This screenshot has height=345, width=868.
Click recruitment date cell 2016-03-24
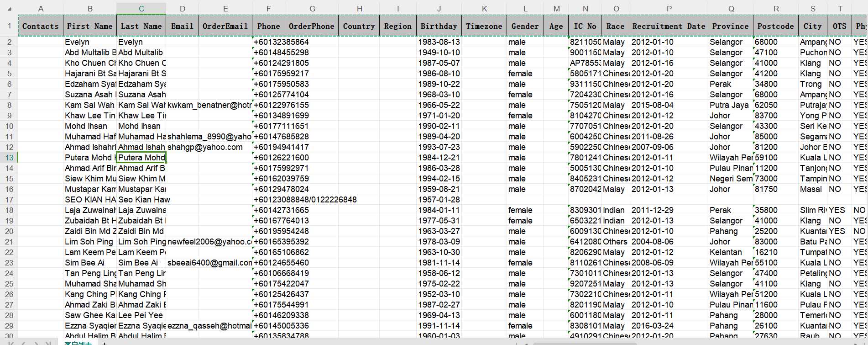669,326
